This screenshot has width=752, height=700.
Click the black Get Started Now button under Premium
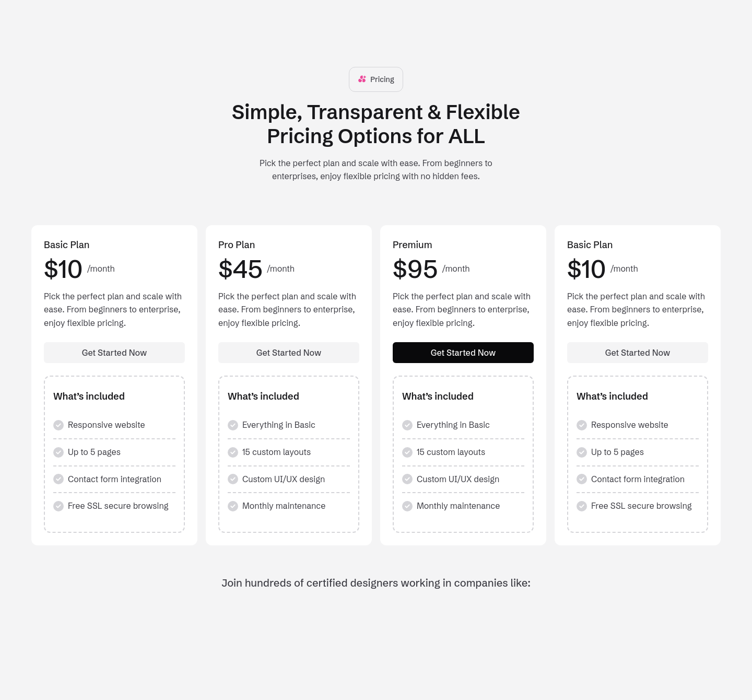(463, 353)
